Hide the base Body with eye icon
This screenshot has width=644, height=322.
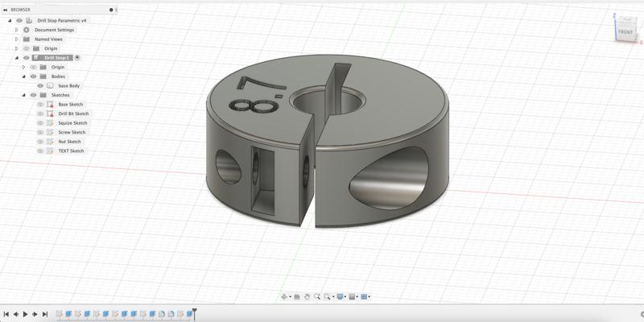point(40,85)
